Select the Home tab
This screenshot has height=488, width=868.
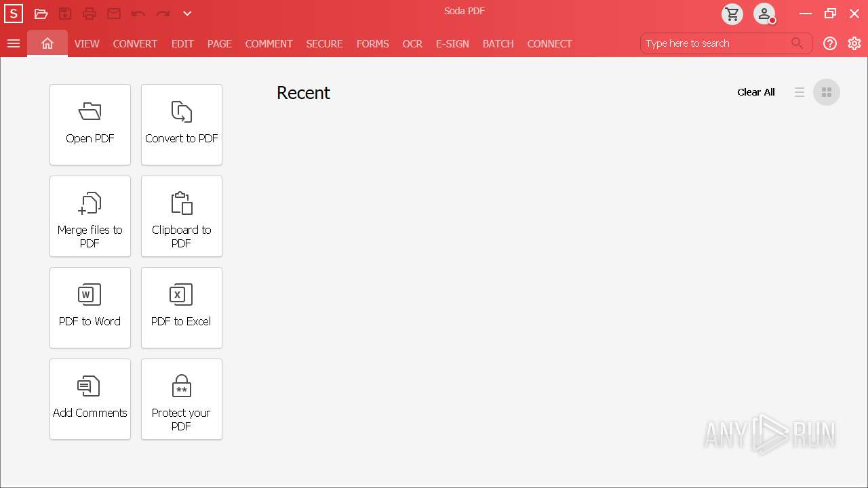(47, 43)
